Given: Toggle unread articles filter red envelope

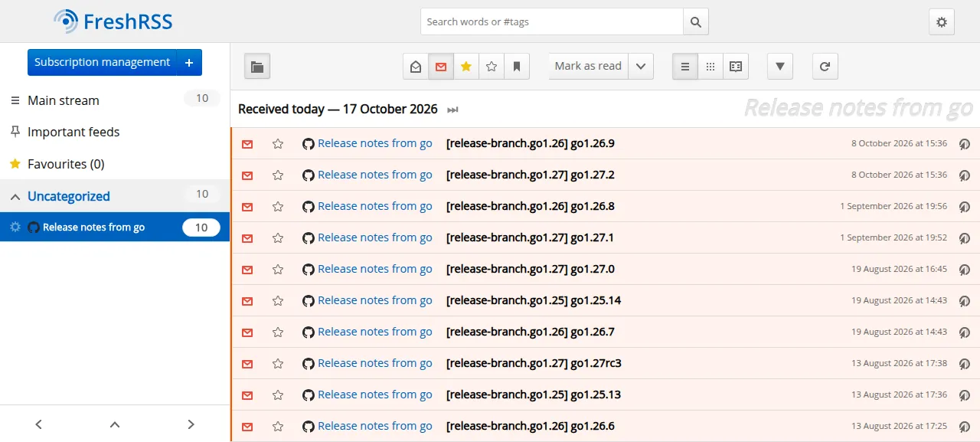Looking at the screenshot, I should click(x=441, y=67).
